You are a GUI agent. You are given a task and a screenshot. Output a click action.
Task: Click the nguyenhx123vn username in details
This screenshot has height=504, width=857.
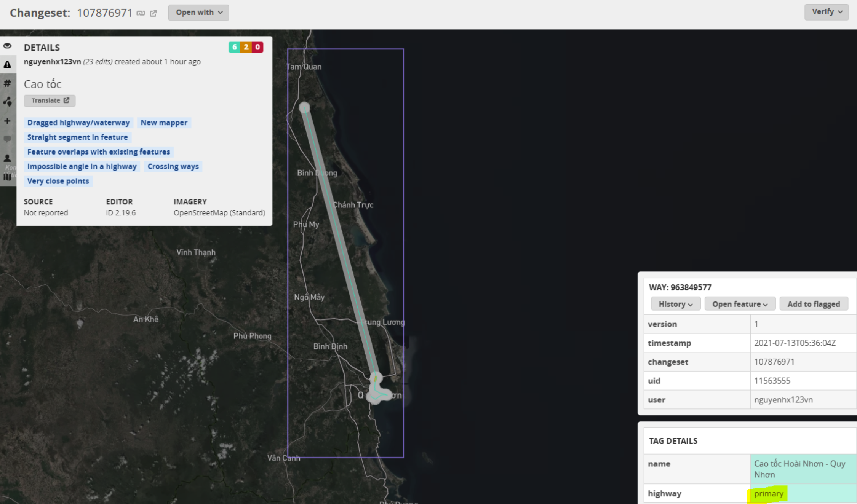click(52, 62)
